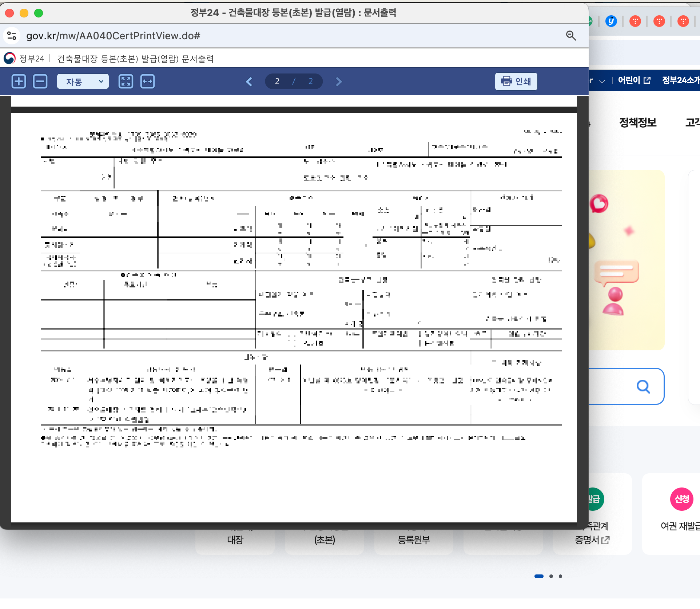Click the fit-to-page icon
The image size is (700, 609).
point(126,81)
